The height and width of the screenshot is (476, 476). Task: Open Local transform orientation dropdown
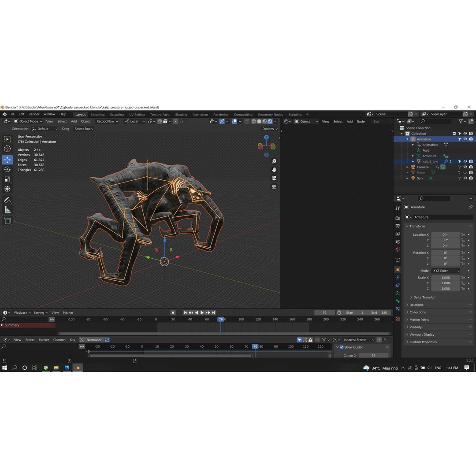coord(134,122)
